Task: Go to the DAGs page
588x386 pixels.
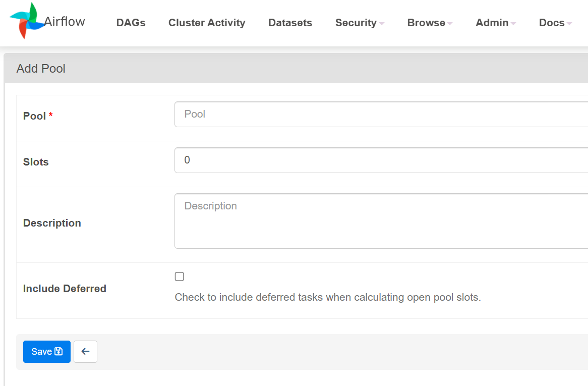Action: click(131, 23)
